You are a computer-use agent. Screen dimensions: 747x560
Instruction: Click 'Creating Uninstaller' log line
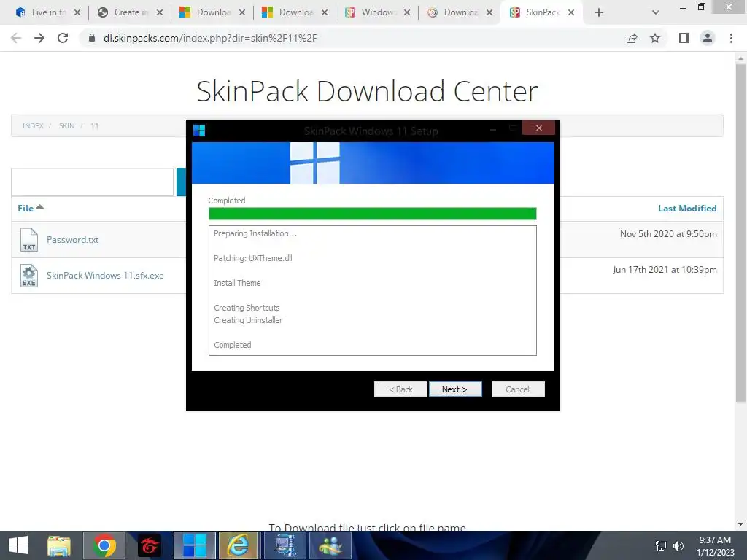pos(248,320)
